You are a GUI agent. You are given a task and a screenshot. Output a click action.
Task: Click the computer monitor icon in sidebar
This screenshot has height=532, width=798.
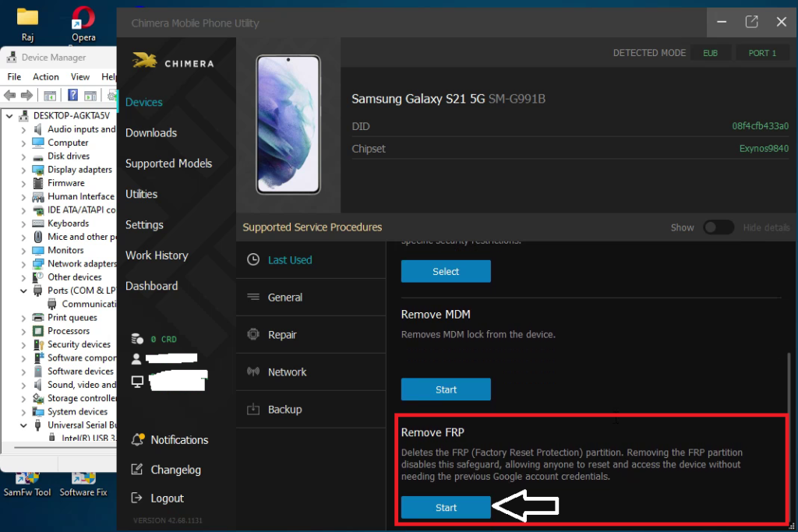pyautogui.click(x=137, y=382)
